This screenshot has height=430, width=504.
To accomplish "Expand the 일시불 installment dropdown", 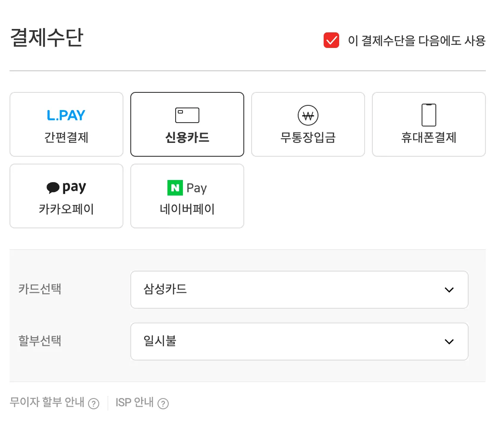I will point(299,341).
